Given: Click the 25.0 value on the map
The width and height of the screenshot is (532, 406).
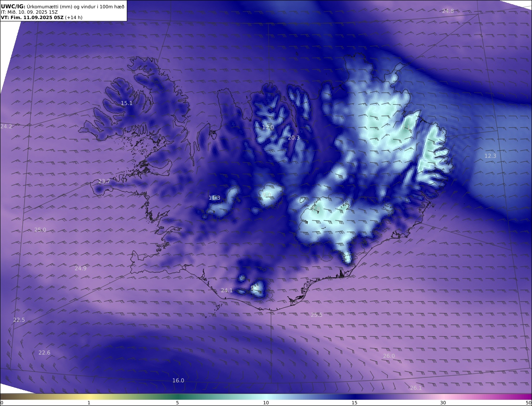Looking at the screenshot, I should coord(40,230).
